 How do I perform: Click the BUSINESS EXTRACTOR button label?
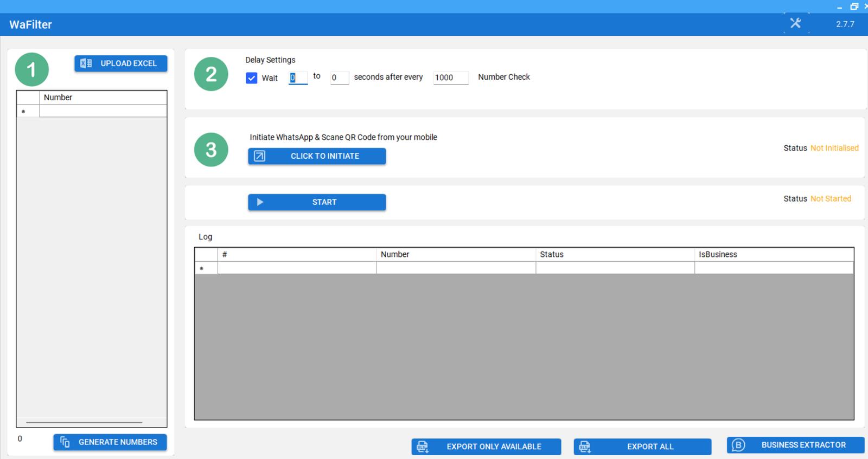pyautogui.click(x=803, y=445)
